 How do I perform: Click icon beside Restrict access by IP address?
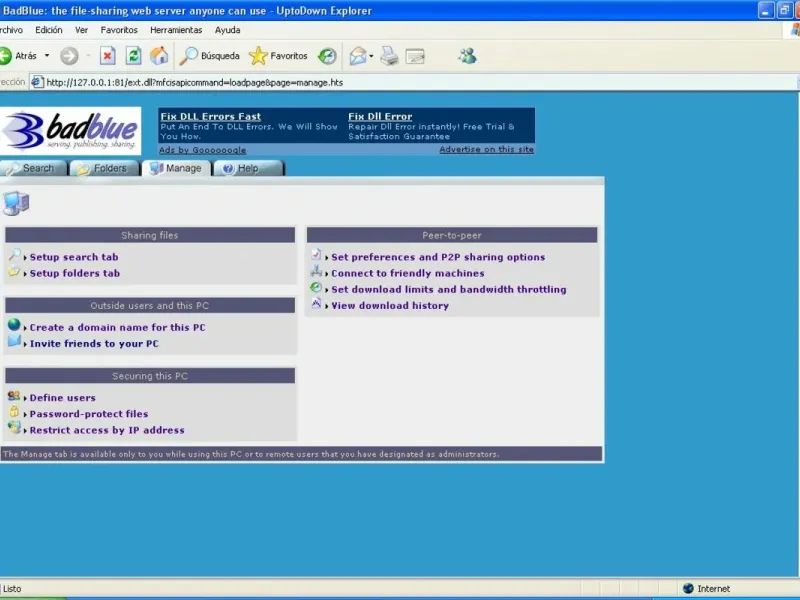click(x=14, y=428)
